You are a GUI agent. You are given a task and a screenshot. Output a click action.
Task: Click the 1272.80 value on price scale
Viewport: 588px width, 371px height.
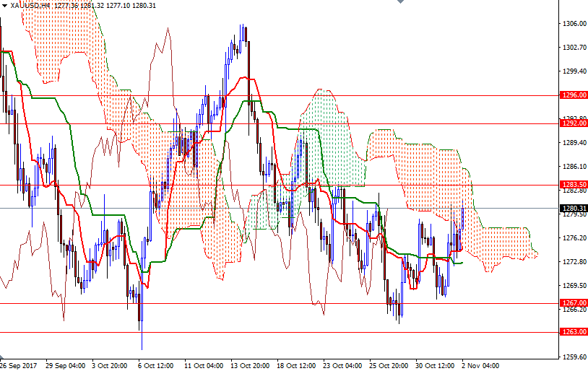(x=574, y=261)
